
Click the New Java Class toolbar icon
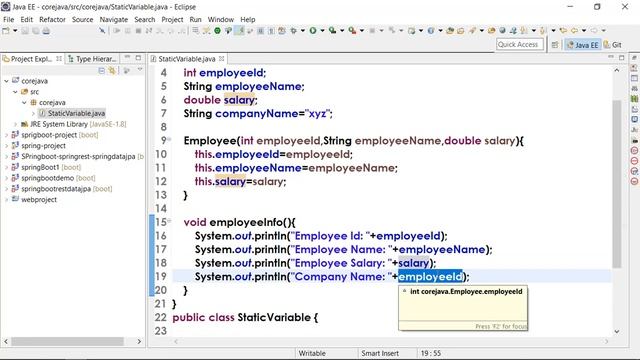tap(431, 31)
